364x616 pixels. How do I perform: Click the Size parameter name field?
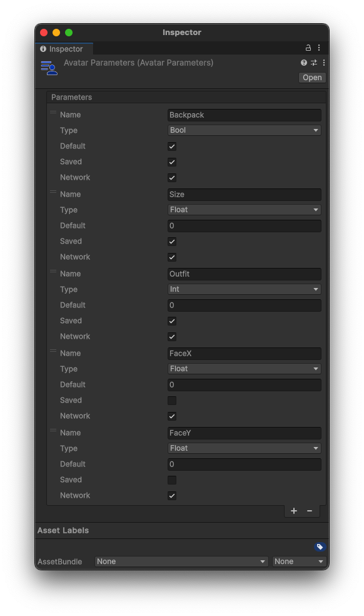pos(245,195)
